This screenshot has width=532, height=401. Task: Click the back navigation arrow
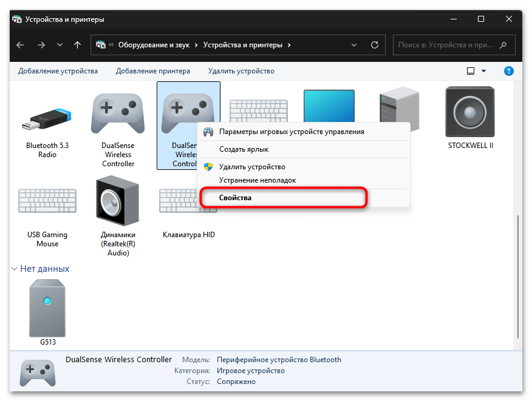coord(20,45)
